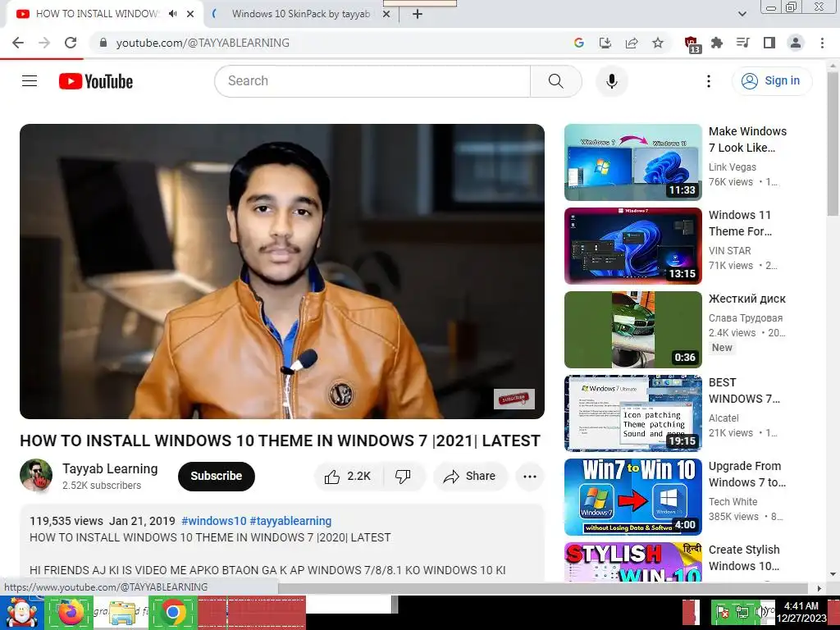Click the Share button
Image resolution: width=840 pixels, height=630 pixels.
tap(470, 477)
